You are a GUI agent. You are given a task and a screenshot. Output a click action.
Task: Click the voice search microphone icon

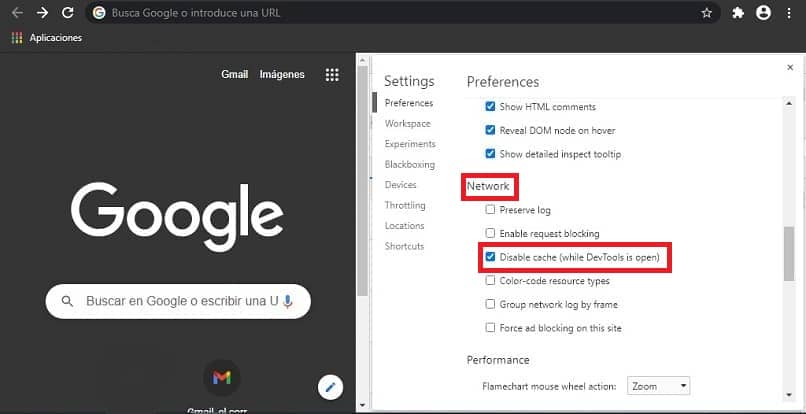pyautogui.click(x=288, y=301)
